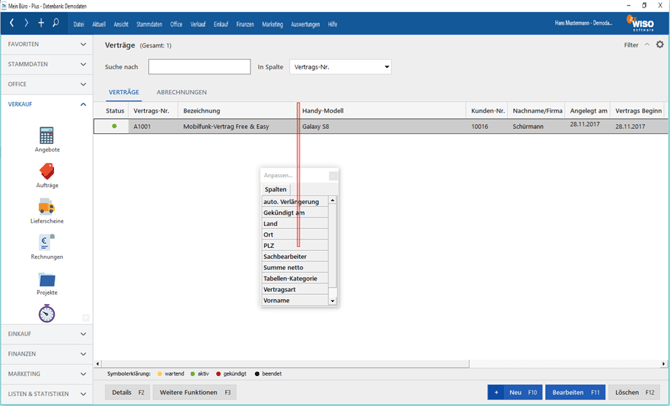
Task: Open table settings gear icon
Action: [660, 45]
